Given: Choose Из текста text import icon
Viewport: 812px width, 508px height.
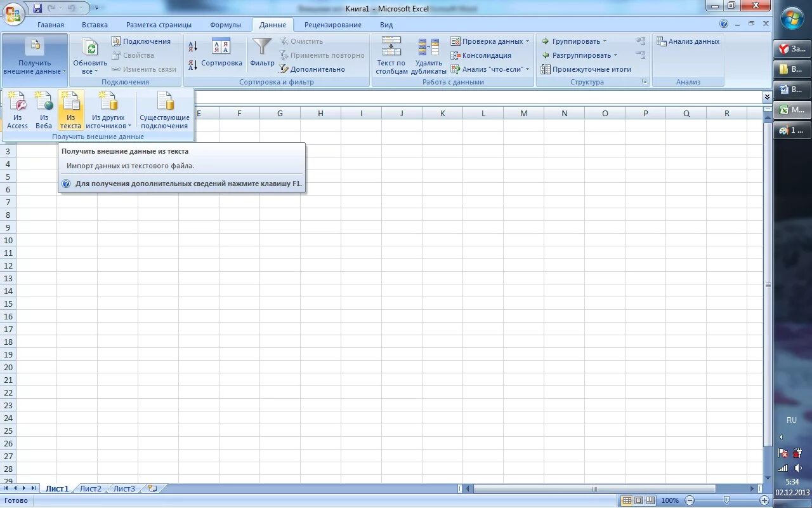Looking at the screenshot, I should (70, 110).
